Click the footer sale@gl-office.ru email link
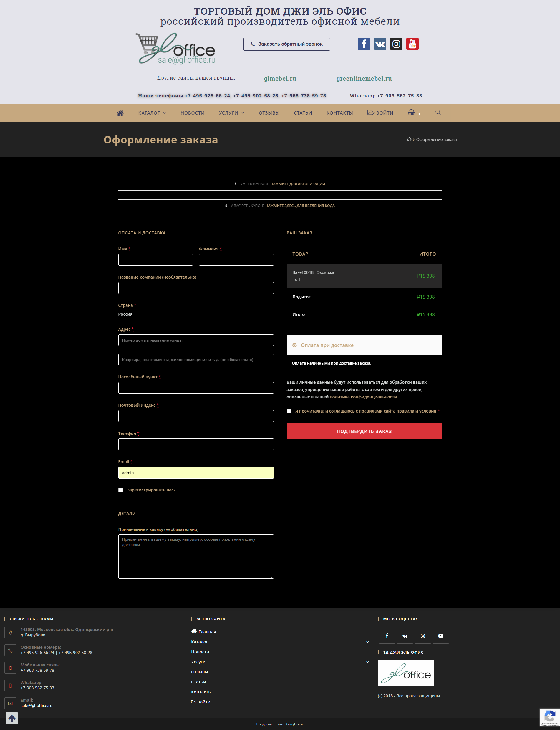Image resolution: width=560 pixels, height=730 pixels. point(37,705)
